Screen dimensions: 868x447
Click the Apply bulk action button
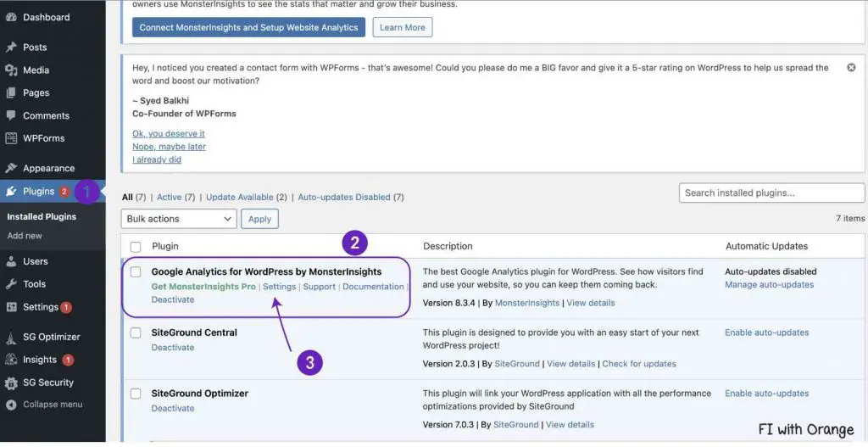259,219
